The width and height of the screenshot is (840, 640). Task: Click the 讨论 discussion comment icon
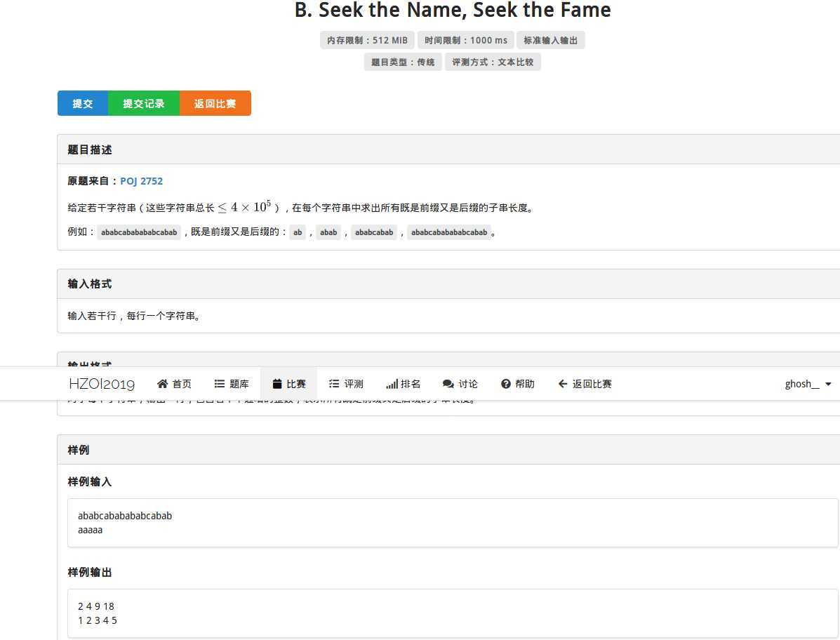click(447, 384)
